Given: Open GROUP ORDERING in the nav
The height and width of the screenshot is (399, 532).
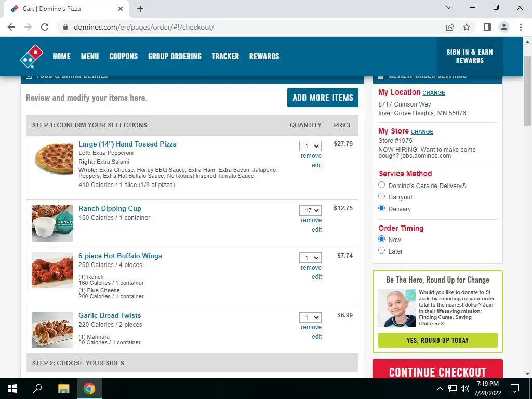Looking at the screenshot, I should tap(175, 56).
